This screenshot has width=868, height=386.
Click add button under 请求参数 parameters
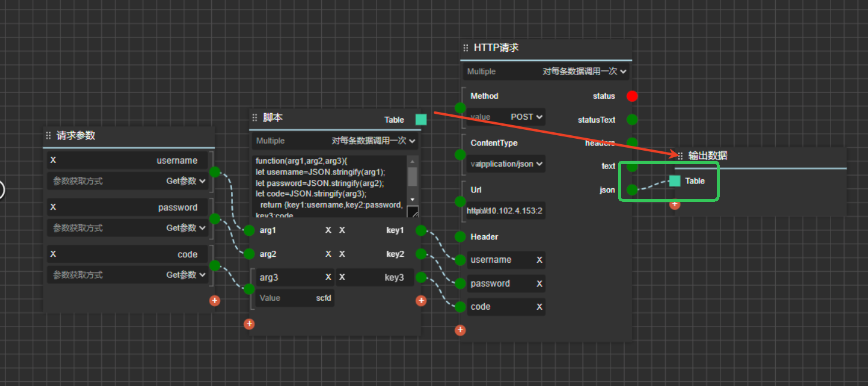pyautogui.click(x=215, y=301)
